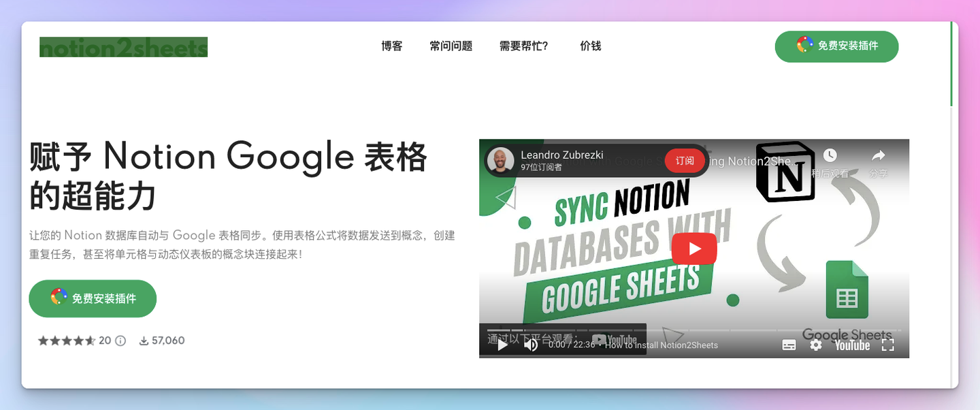Viewport: 980px width, 410px height.
Task: Seek using the video progress bar
Action: click(694, 332)
